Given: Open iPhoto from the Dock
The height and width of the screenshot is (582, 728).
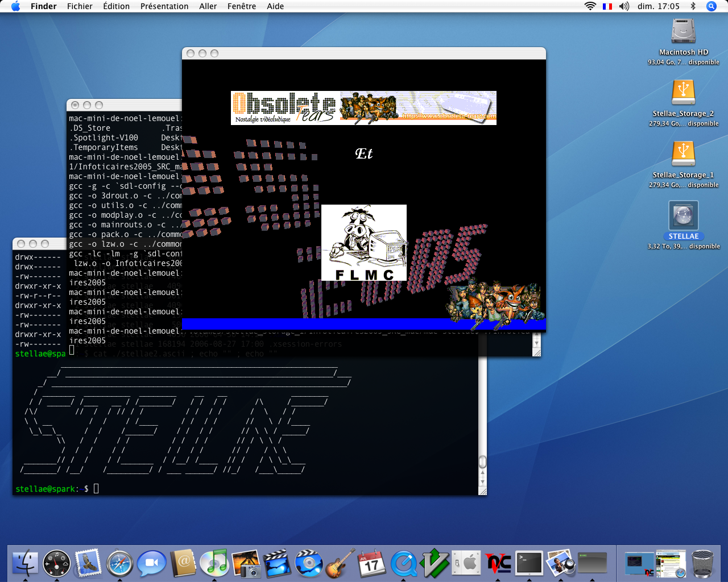Looking at the screenshot, I should point(246,563).
